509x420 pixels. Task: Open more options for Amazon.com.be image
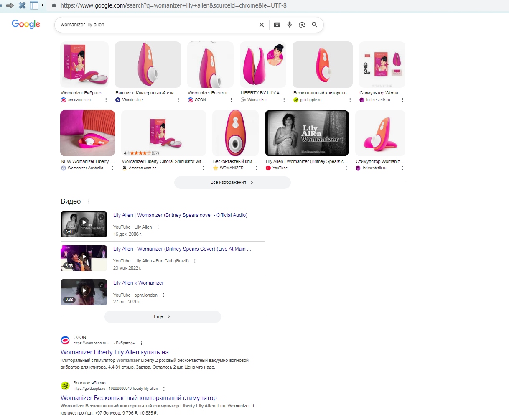pyautogui.click(x=204, y=168)
